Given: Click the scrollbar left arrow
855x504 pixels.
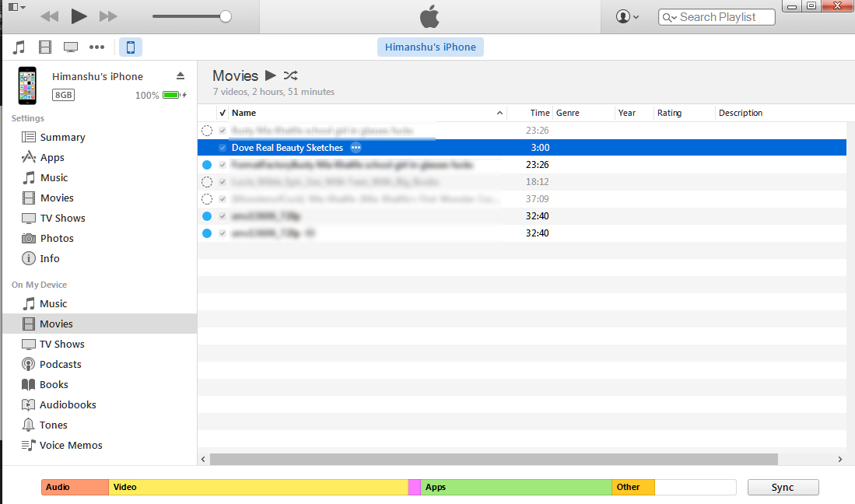Looking at the screenshot, I should click(203, 460).
